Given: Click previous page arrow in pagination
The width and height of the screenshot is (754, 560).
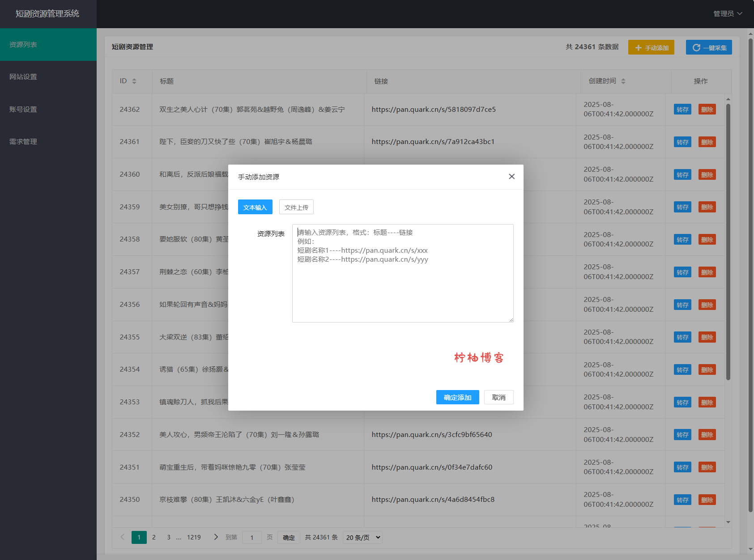Looking at the screenshot, I should [x=122, y=537].
